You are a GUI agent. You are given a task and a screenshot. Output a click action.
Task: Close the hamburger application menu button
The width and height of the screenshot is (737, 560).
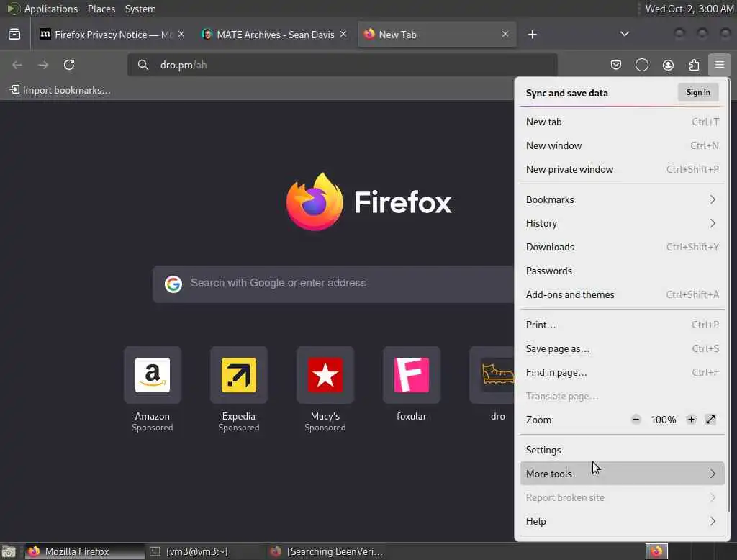[x=720, y=65]
